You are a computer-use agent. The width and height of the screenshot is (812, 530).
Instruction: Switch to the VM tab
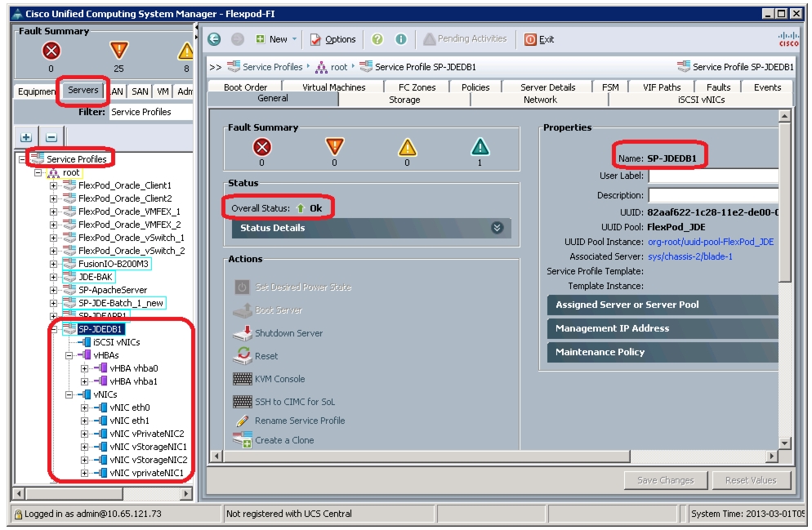tap(163, 91)
